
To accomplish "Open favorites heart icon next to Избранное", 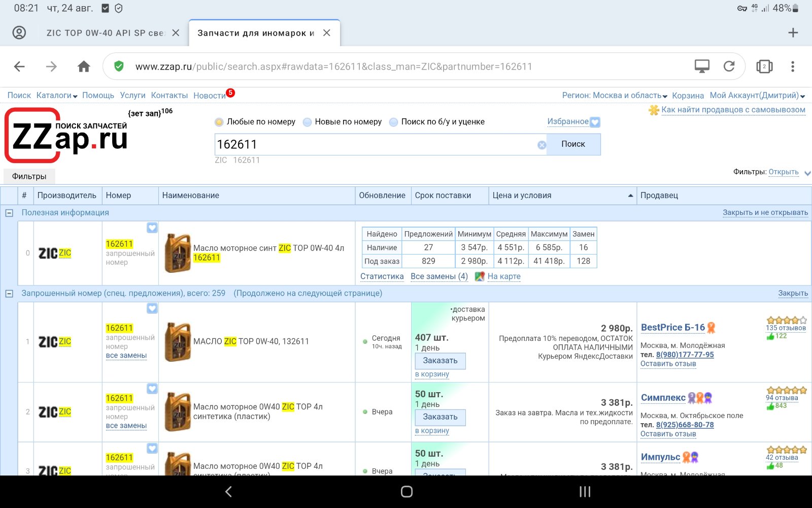I will 595,122.
